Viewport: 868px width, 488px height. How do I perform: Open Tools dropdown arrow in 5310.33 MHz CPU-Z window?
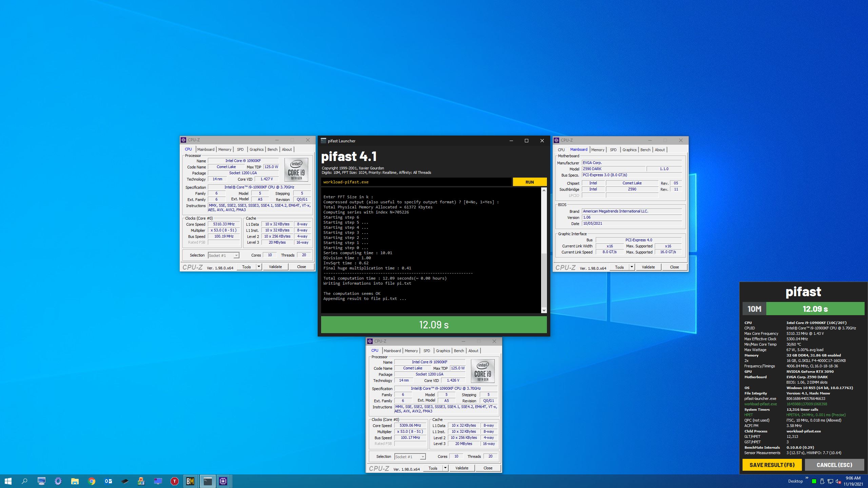259,267
